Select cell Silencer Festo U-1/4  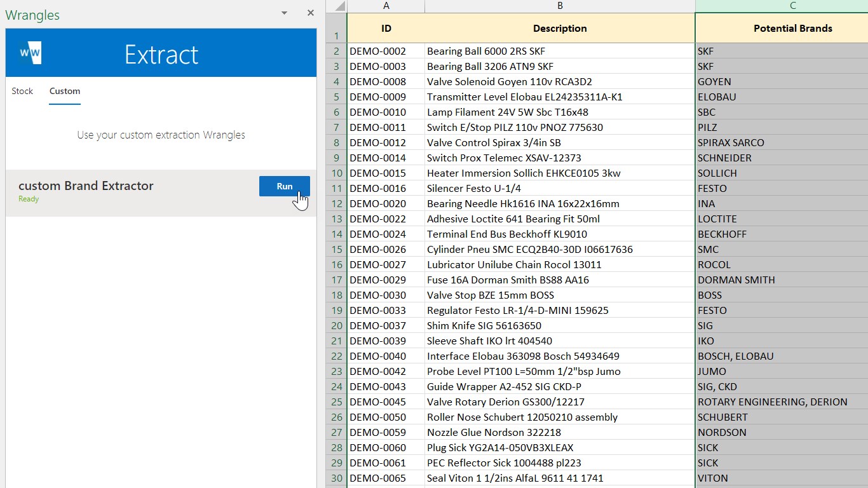pyautogui.click(x=560, y=188)
